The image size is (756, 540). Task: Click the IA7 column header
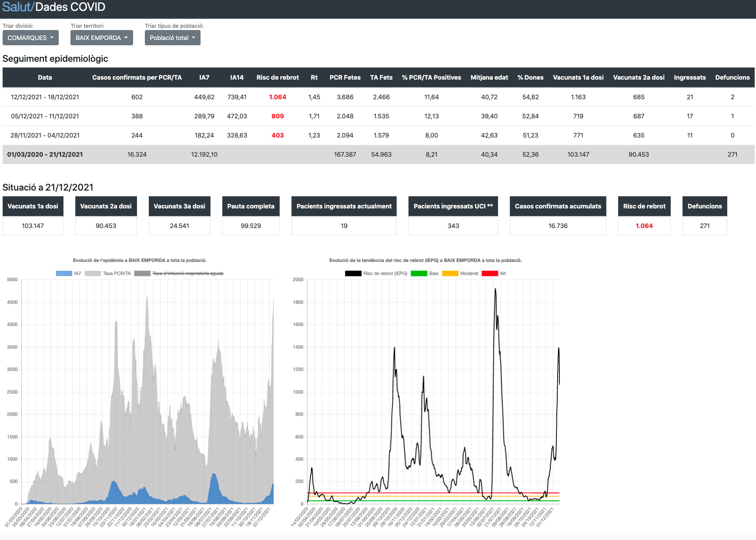pyautogui.click(x=204, y=77)
